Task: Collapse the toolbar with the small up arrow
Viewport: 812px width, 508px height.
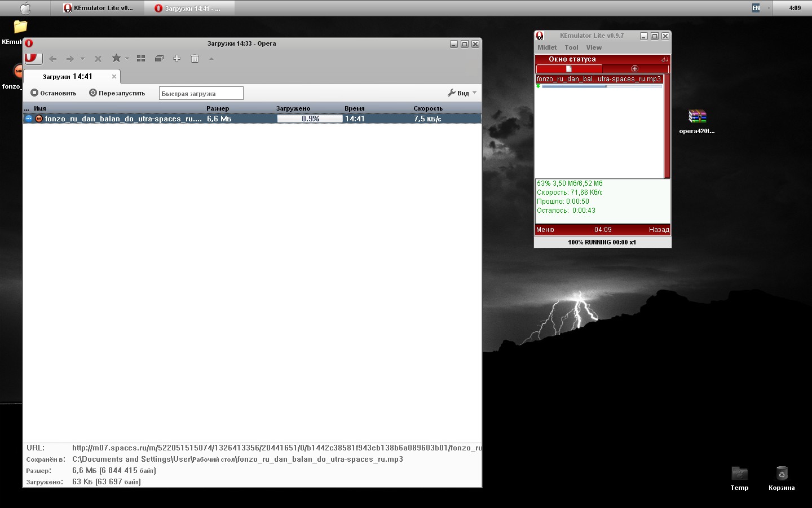Action: [211, 59]
